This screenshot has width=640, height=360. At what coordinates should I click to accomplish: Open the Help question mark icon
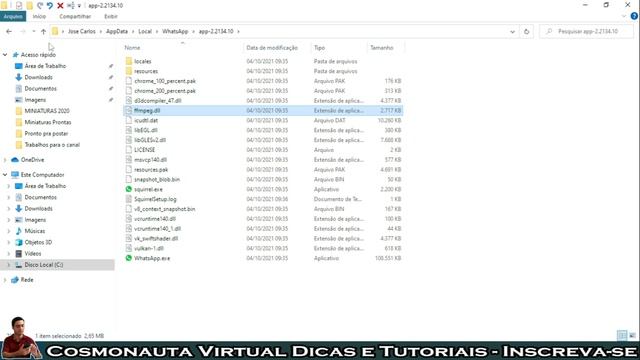(x=634, y=16)
